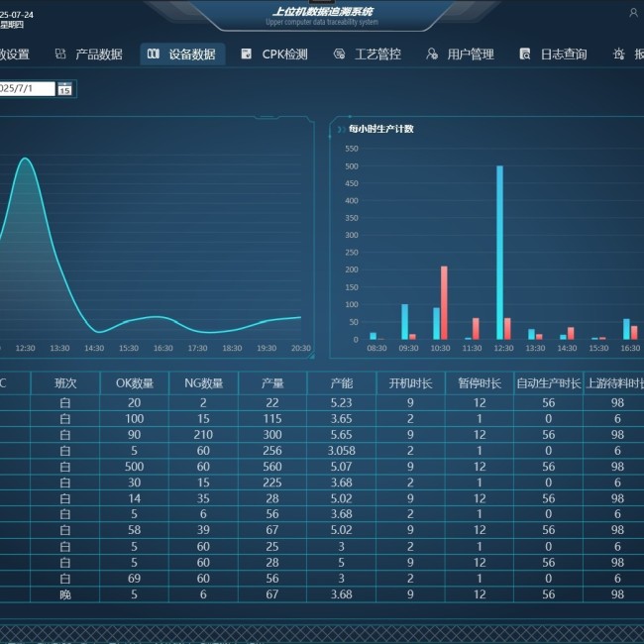Click the 10:30 red bar in hourly chart

point(444,303)
